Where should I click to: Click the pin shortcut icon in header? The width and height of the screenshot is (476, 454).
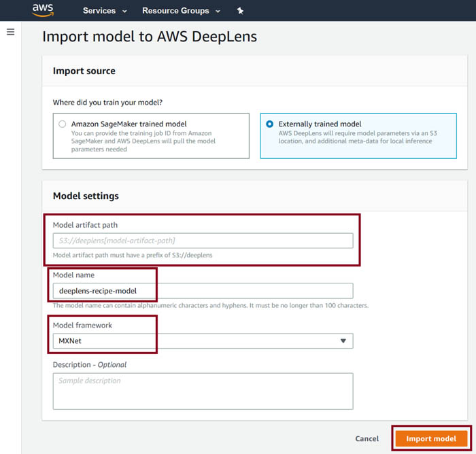pos(240,11)
